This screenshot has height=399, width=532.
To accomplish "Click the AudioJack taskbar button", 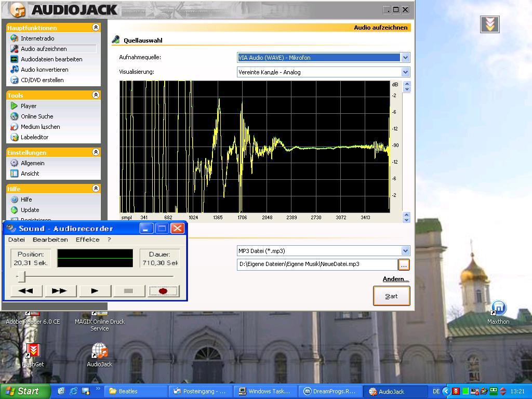I will point(395,391).
